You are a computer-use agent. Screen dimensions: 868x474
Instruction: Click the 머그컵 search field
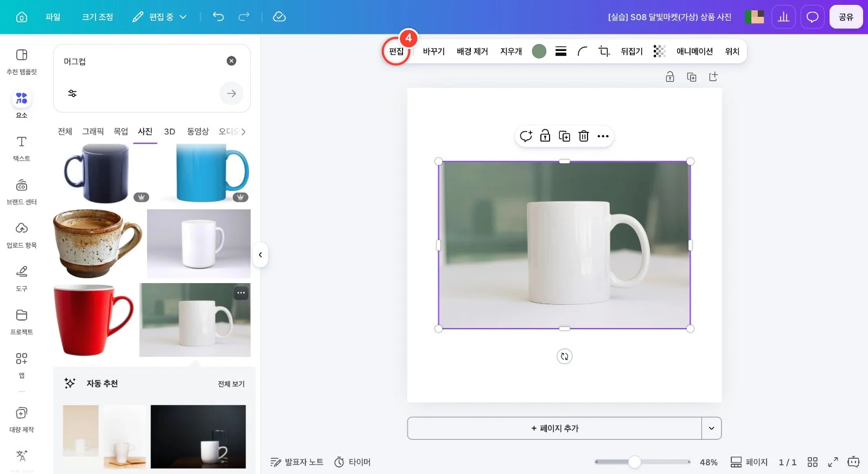(141, 61)
